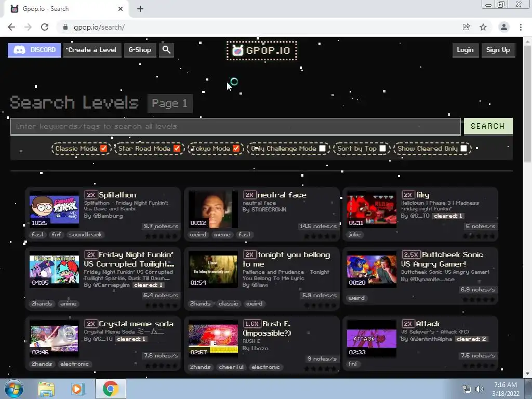Click the magnifier search icon in navbar

click(x=166, y=50)
